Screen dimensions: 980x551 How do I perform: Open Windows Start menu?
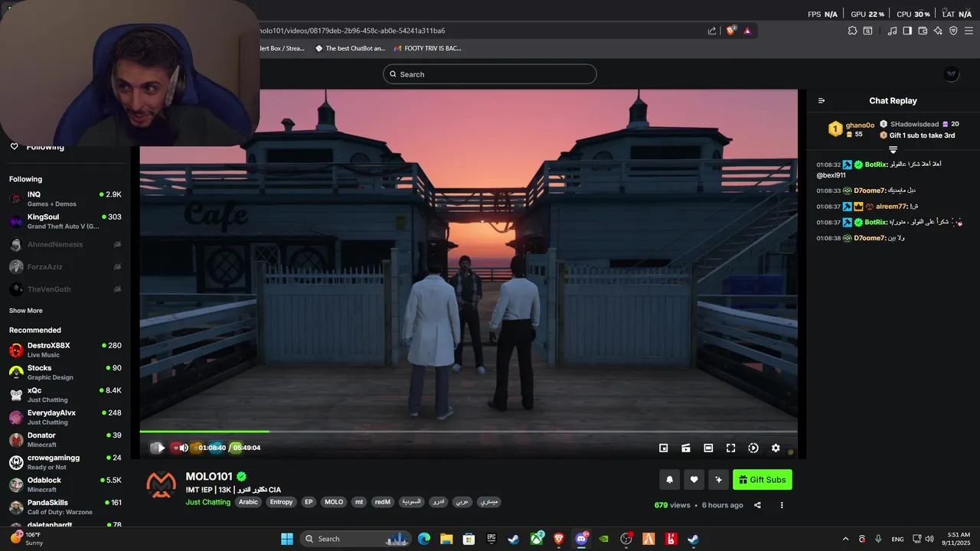287,539
